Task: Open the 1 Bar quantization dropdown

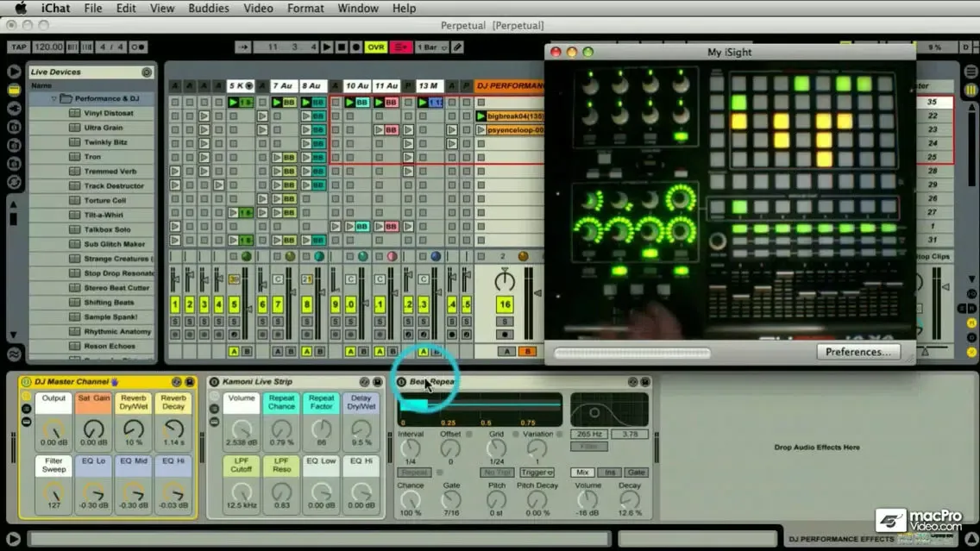Action: 432,47
